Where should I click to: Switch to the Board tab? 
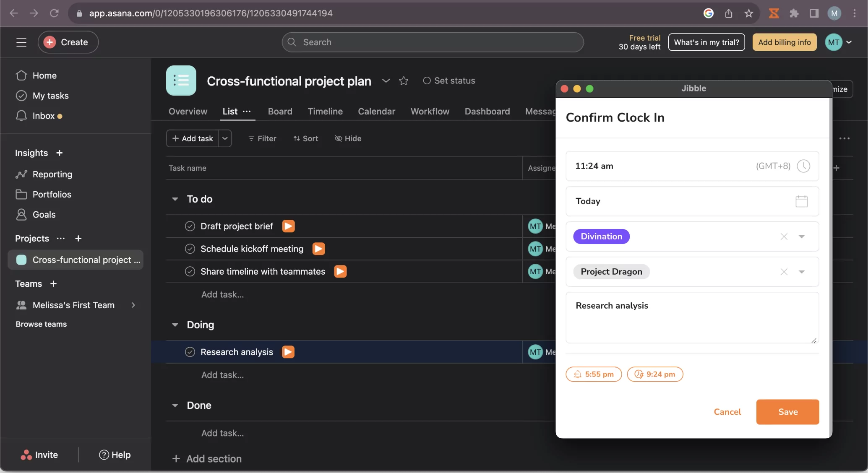pyautogui.click(x=280, y=111)
